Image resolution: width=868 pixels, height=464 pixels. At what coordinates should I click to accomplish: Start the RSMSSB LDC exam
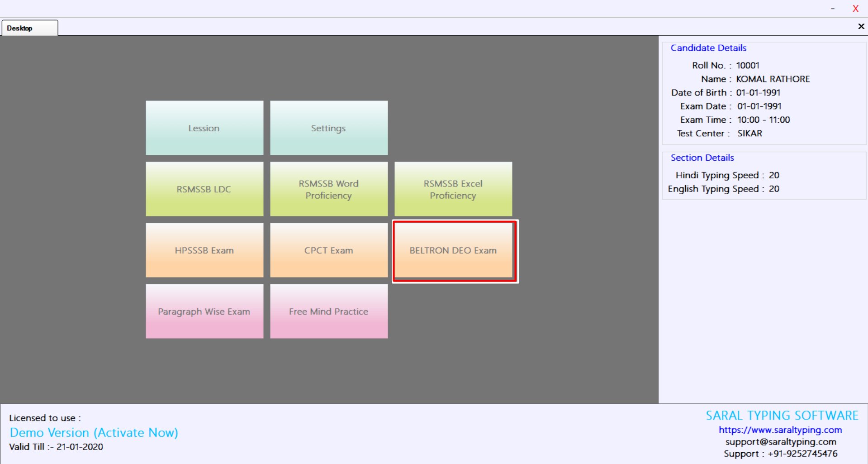pos(204,189)
